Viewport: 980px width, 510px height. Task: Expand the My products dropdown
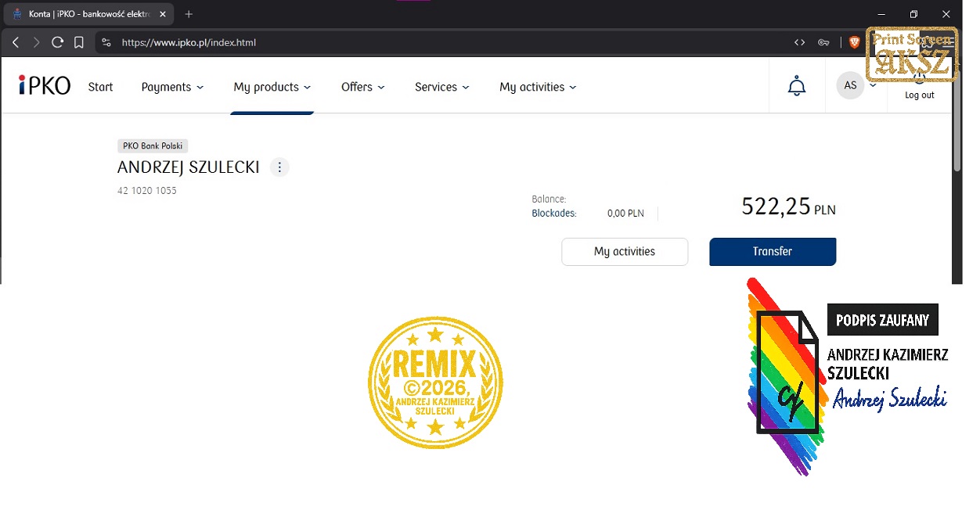272,87
